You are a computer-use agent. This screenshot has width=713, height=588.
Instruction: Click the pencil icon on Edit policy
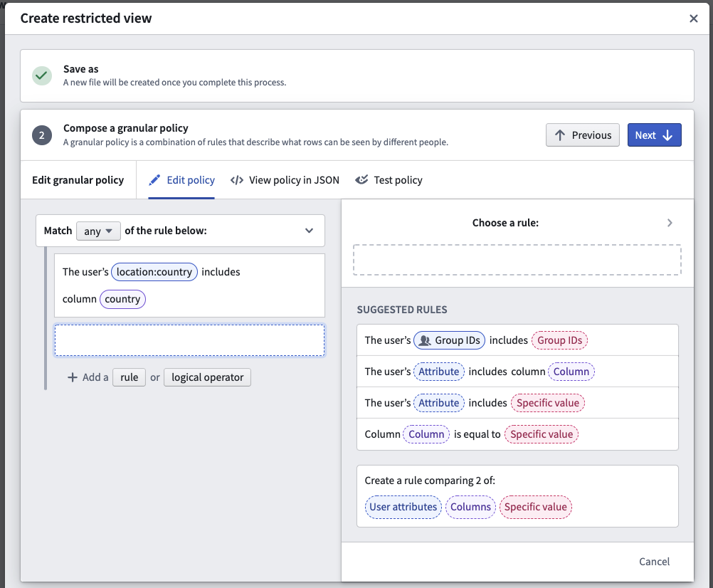tap(154, 180)
